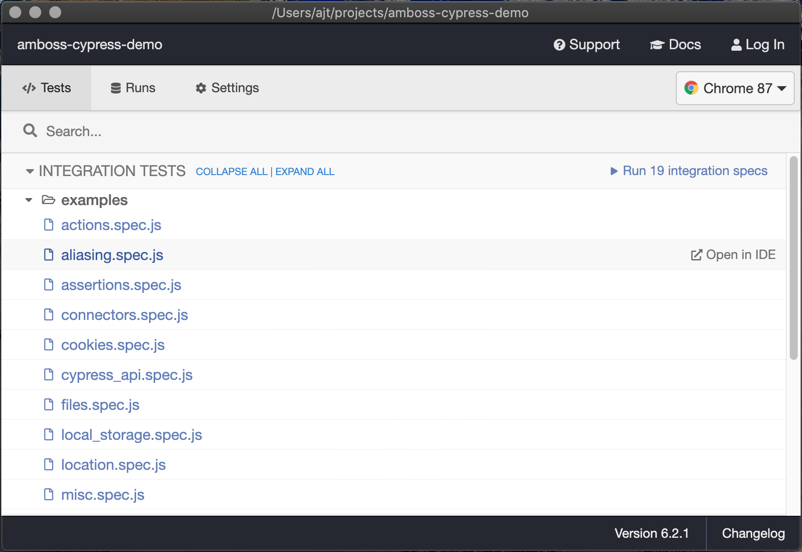
Task: Open assertions.spec.js
Action: click(121, 285)
